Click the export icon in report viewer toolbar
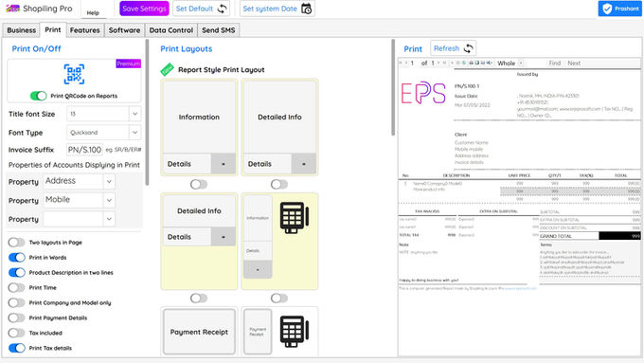The width and height of the screenshot is (644, 363). pos(490,63)
